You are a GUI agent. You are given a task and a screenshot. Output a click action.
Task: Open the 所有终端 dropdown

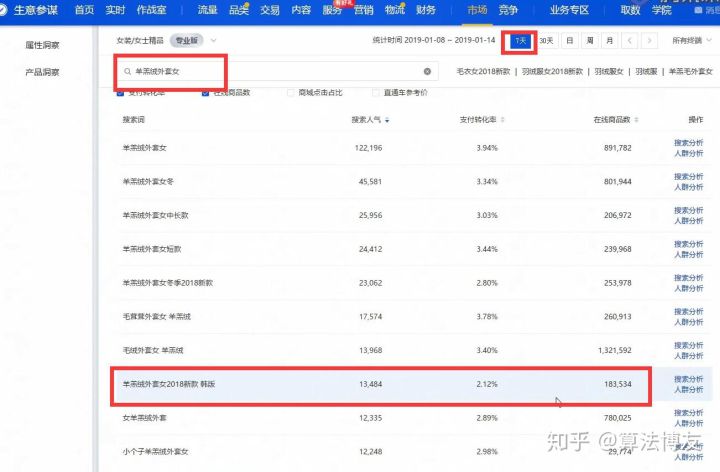692,40
